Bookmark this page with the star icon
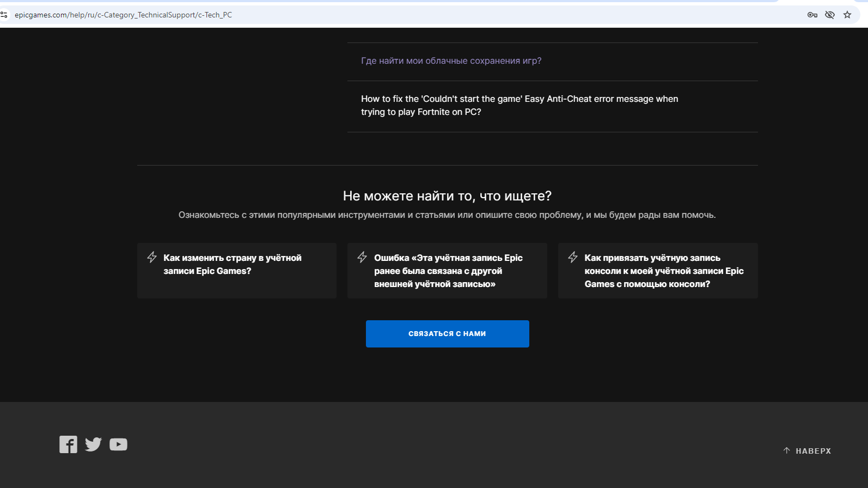The width and height of the screenshot is (868, 488). click(x=847, y=15)
